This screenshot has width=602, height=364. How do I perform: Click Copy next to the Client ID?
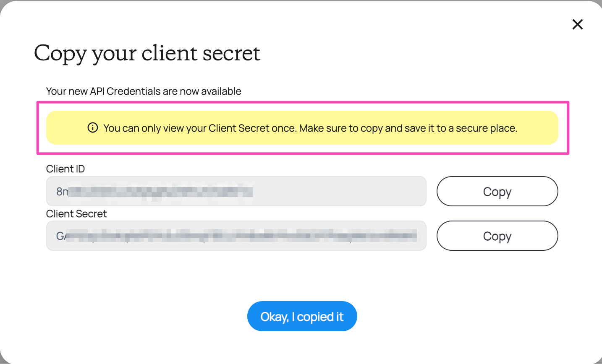[x=497, y=191]
